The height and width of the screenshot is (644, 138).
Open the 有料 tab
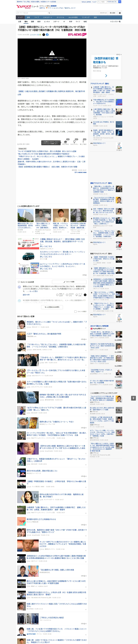(x=95, y=17)
